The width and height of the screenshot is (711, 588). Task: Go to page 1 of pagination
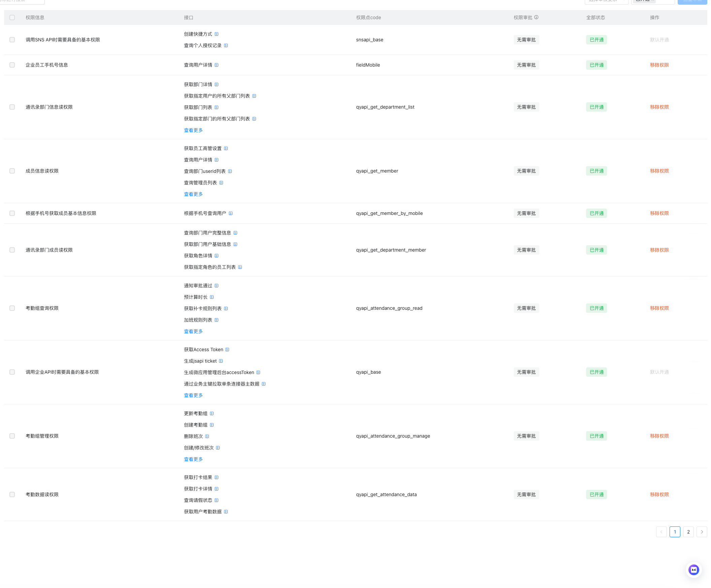tap(675, 532)
